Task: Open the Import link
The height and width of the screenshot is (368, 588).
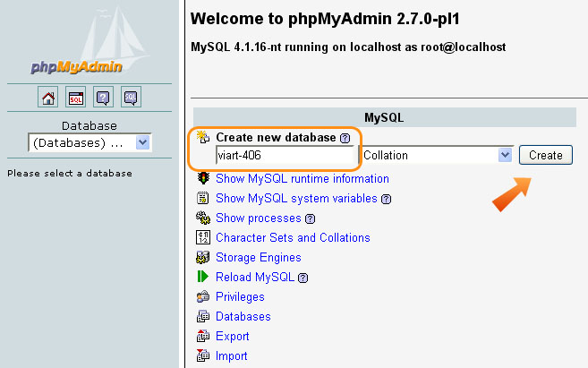Action: pyautogui.click(x=232, y=355)
